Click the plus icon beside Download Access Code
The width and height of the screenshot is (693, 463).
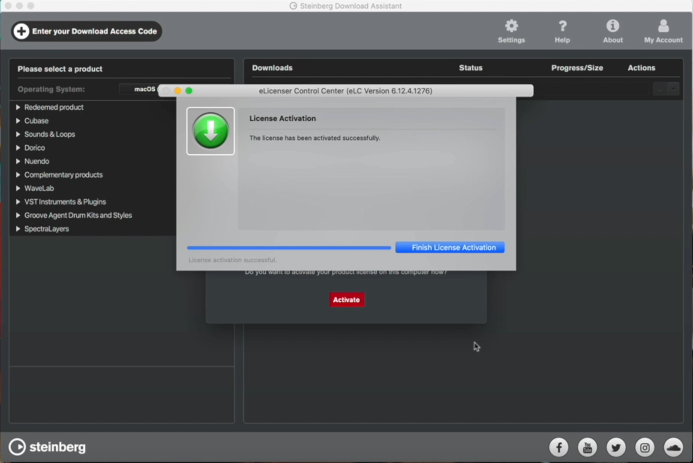pos(21,31)
